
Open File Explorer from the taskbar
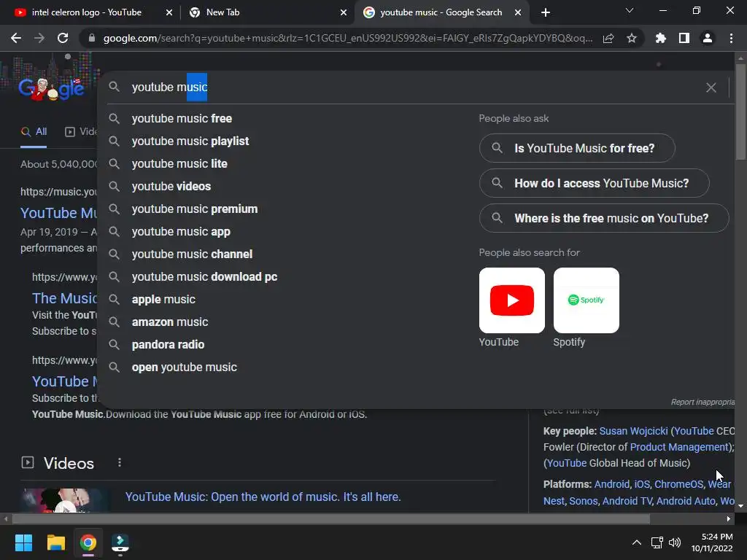pyautogui.click(x=55, y=542)
